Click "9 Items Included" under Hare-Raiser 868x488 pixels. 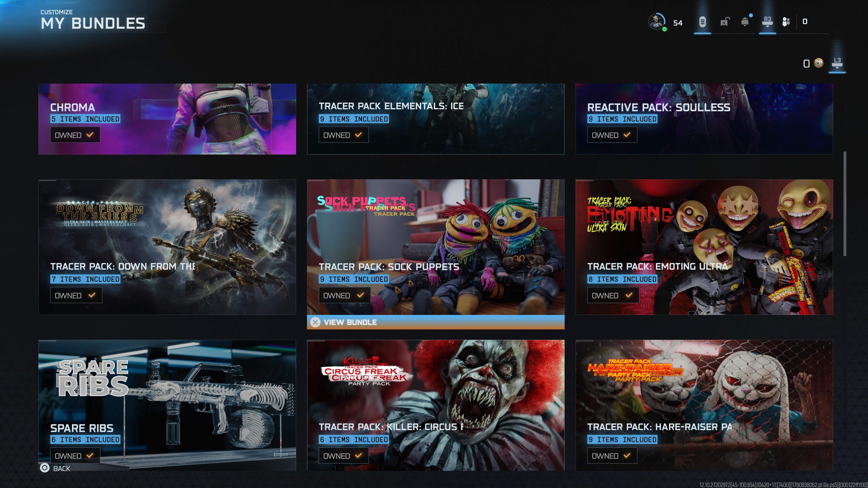coord(622,439)
